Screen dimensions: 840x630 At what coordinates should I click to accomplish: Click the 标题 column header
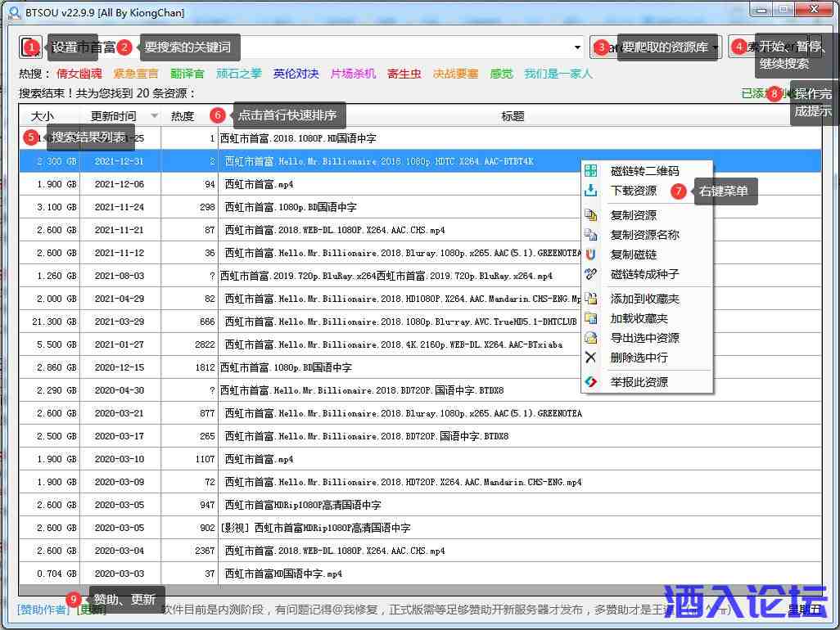tap(513, 116)
